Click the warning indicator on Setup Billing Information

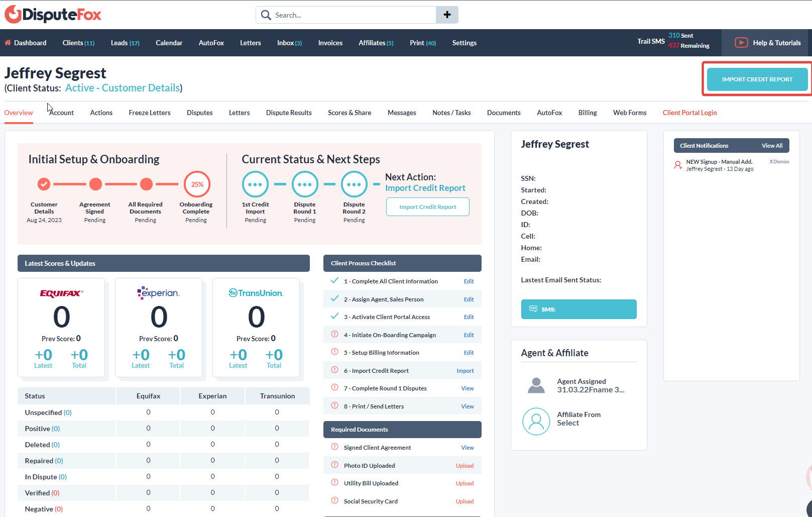[335, 352]
